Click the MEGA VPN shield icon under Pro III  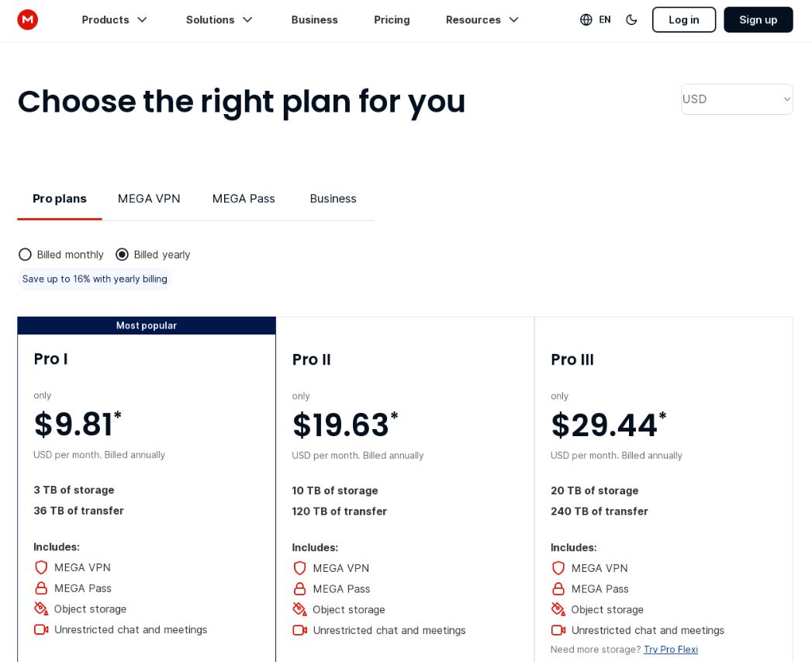pyautogui.click(x=558, y=568)
